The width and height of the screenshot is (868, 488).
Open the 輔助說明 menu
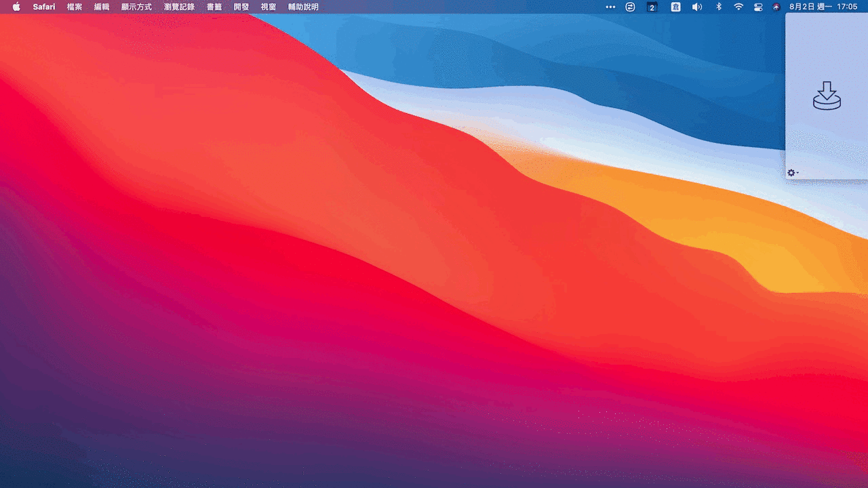click(x=303, y=7)
